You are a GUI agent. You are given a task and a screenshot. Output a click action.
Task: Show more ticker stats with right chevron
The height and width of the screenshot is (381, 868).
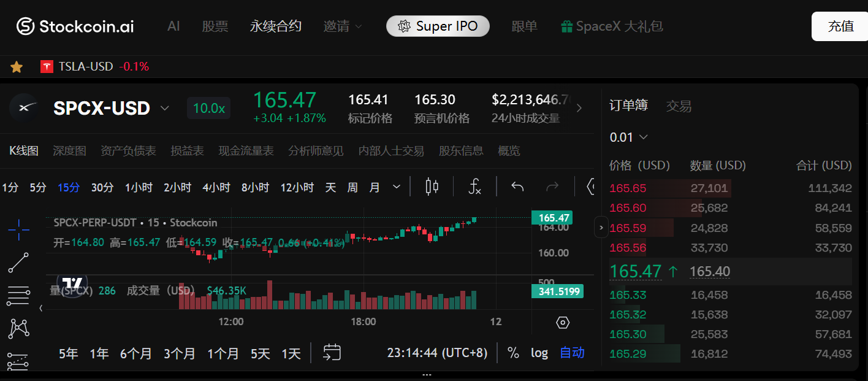click(x=579, y=109)
